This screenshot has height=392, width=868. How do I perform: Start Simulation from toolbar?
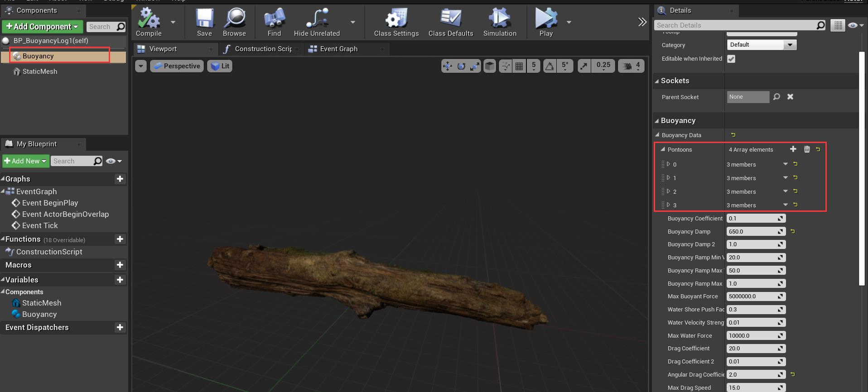(x=500, y=22)
